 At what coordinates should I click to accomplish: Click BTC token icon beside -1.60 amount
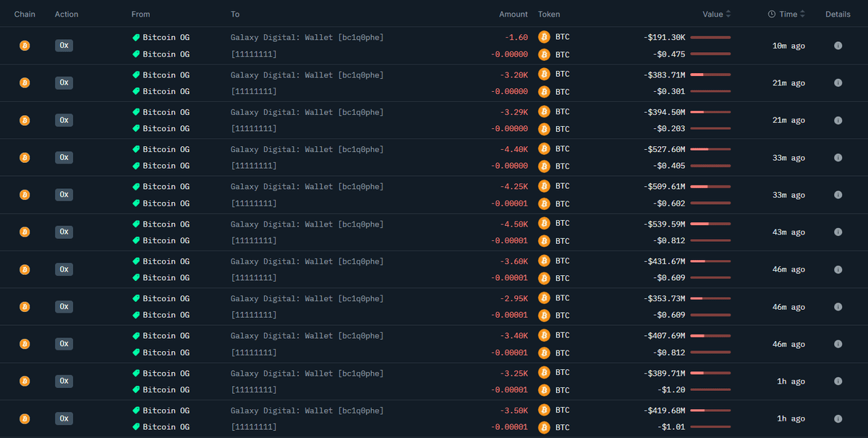point(544,37)
